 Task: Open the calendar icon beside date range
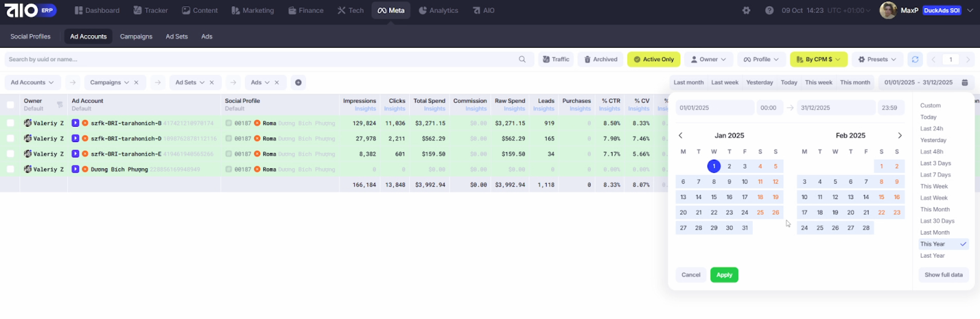click(x=965, y=83)
